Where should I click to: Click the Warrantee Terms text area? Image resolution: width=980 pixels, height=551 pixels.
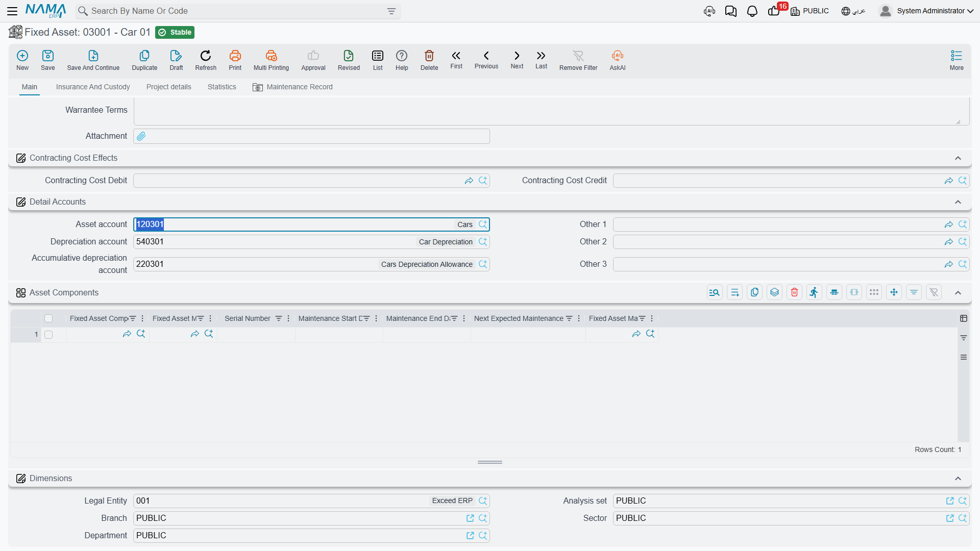551,111
